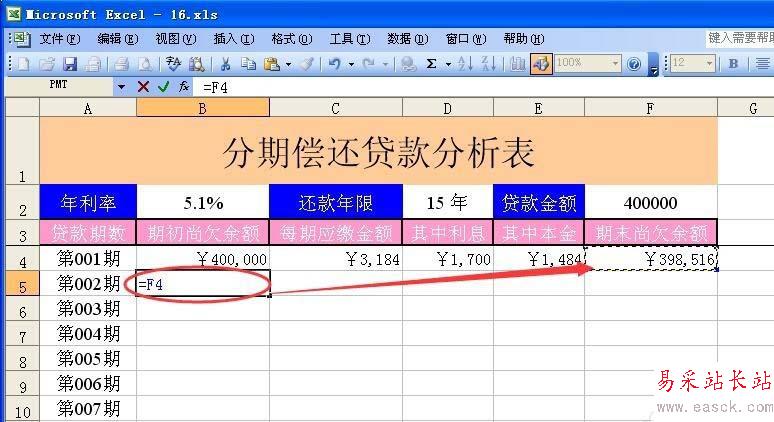This screenshot has width=774, height=422.
Task: Click in the formula bar showing =F4
Action: click(x=484, y=87)
